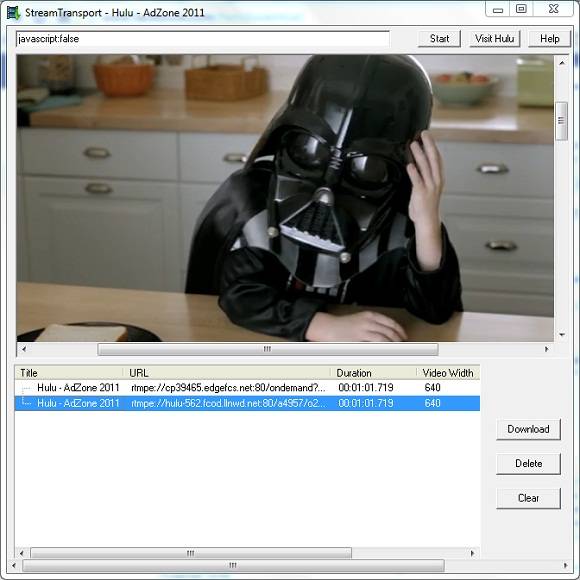Select the highlighted Hulu - AdZone 2011 row with llnwd URL

coord(247,403)
